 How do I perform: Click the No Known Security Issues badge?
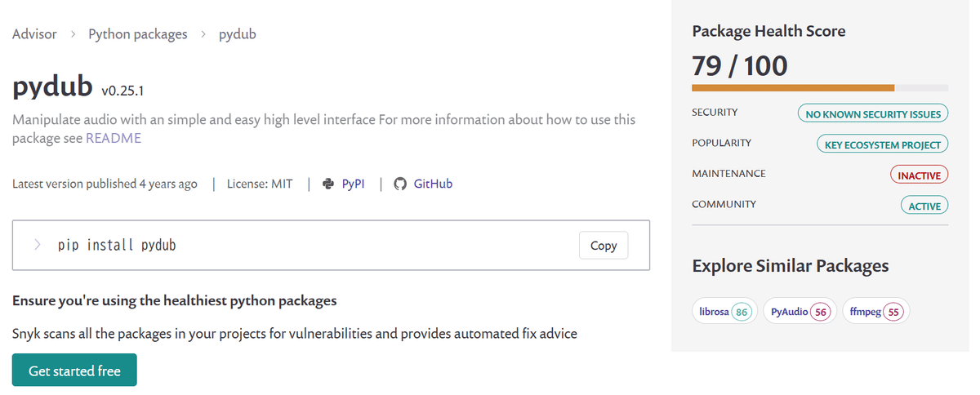point(873,114)
